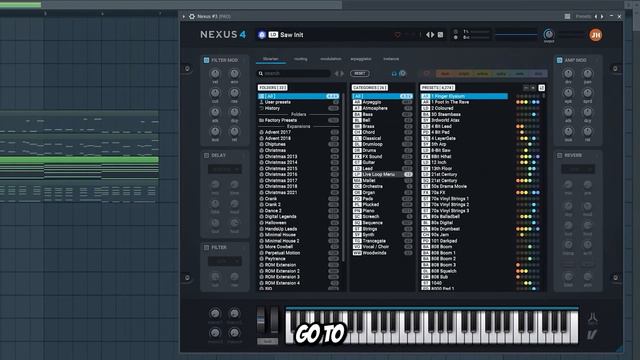Click the mod wheel next to pitch wheel
The width and height of the screenshot is (640, 360).
[x=274, y=321]
